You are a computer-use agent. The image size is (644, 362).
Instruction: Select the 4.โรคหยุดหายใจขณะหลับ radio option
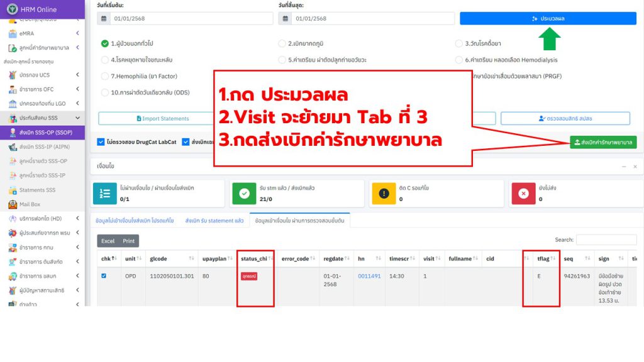[104, 60]
